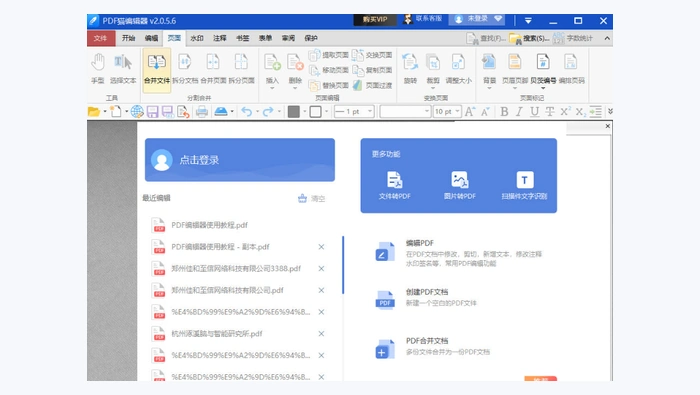Toggle Superscript (X²) formatting

pyautogui.click(x=565, y=112)
